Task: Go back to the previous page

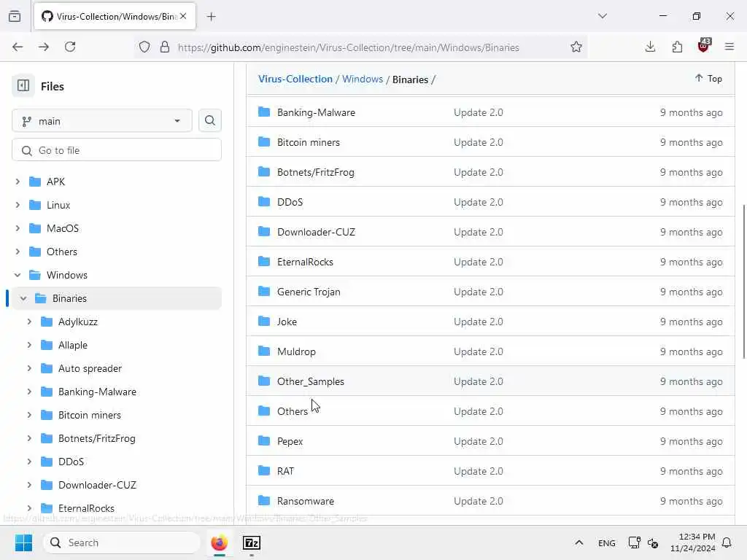Action: pyautogui.click(x=18, y=47)
